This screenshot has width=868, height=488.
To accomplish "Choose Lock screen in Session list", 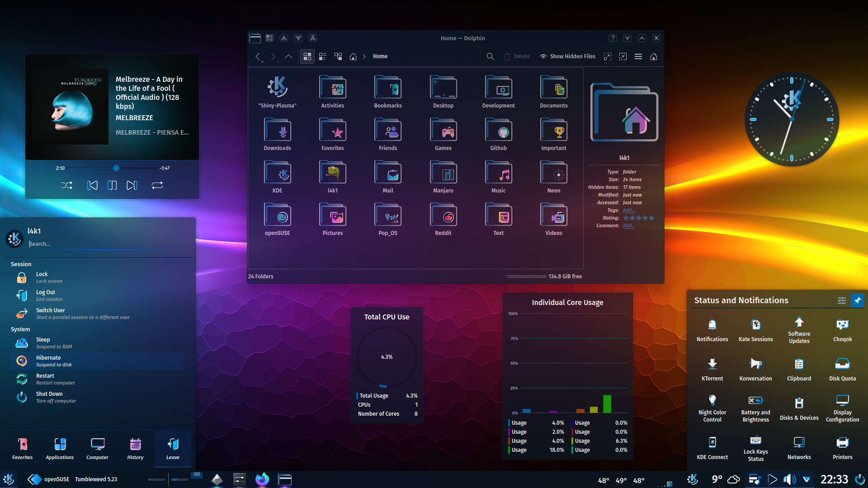I will (98, 277).
